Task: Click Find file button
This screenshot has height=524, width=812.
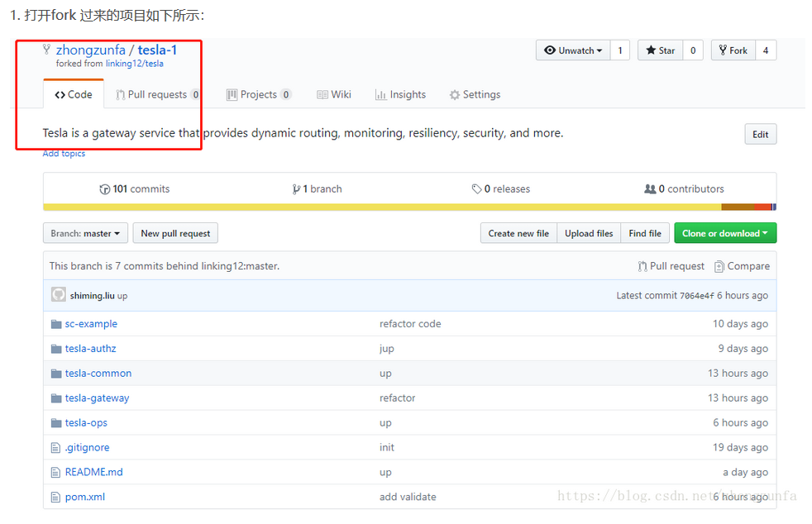Action: [645, 234]
